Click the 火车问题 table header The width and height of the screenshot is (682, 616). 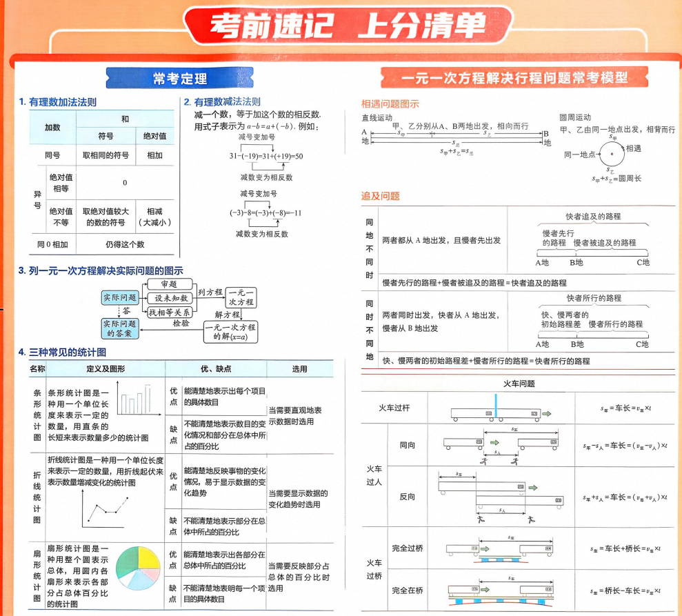coord(519,384)
